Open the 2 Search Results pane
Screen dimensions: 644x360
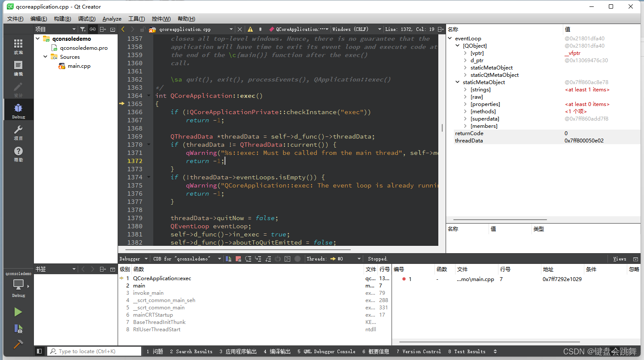pos(191,351)
